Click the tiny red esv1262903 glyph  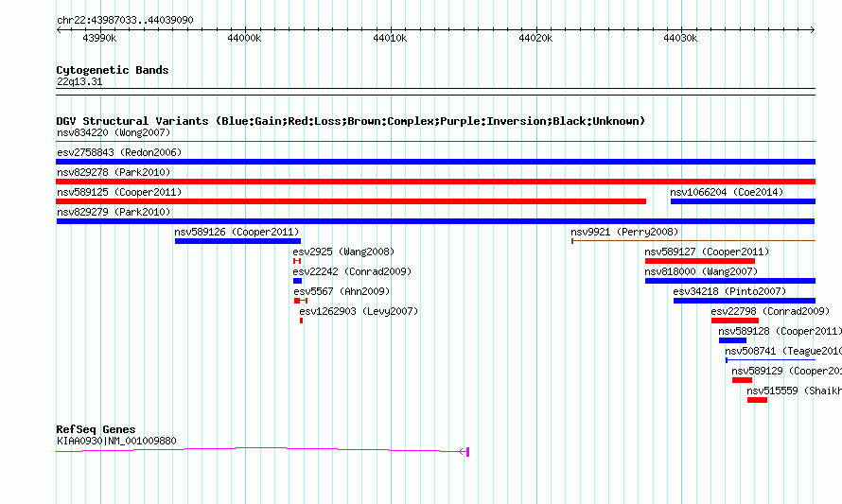pyautogui.click(x=301, y=321)
